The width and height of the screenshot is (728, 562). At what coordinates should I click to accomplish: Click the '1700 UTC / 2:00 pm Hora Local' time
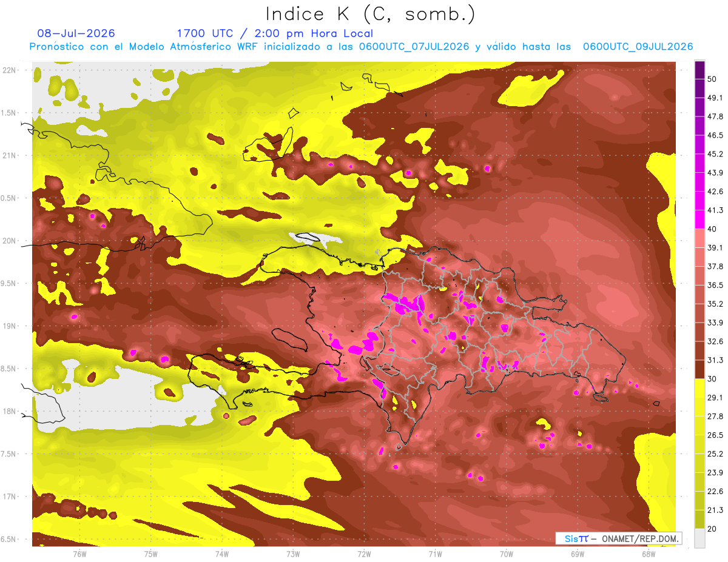(x=275, y=33)
